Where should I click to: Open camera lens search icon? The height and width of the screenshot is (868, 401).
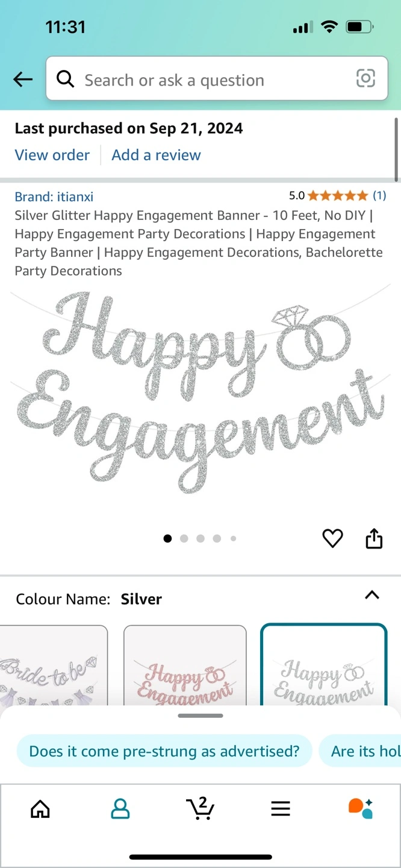click(365, 78)
